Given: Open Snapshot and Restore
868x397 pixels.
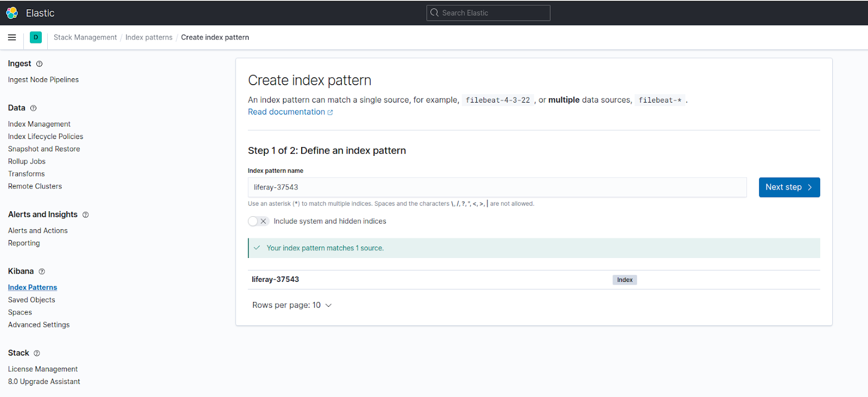Looking at the screenshot, I should [44, 149].
